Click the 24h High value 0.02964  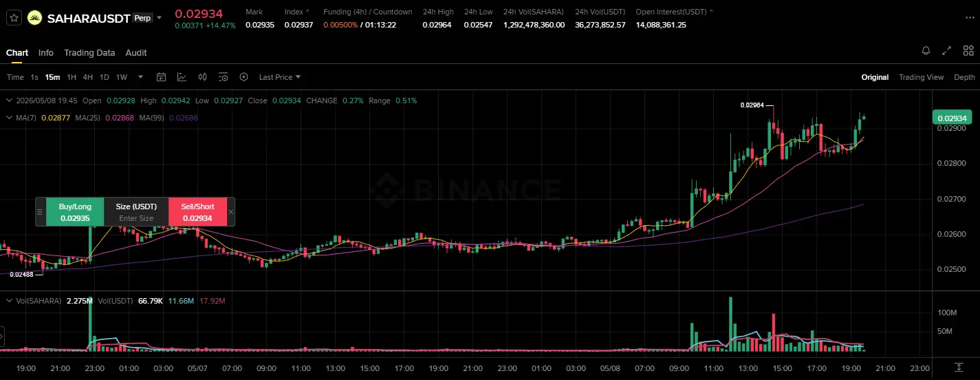[437, 25]
